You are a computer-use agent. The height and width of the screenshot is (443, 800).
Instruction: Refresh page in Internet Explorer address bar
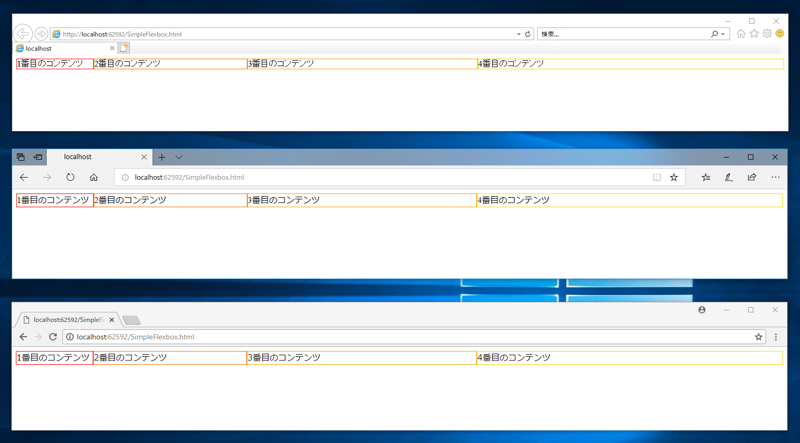coord(528,34)
